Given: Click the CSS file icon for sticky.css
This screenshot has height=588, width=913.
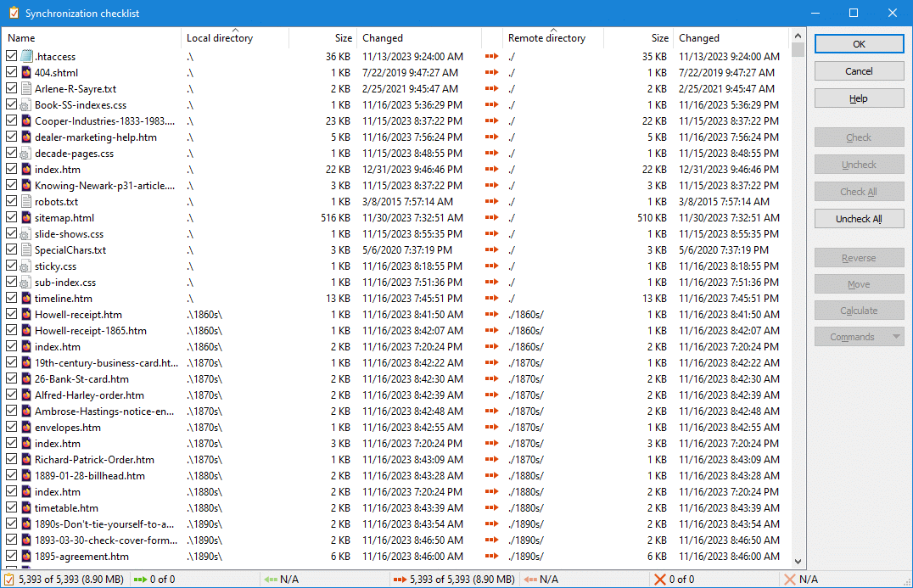Looking at the screenshot, I should (x=26, y=266).
